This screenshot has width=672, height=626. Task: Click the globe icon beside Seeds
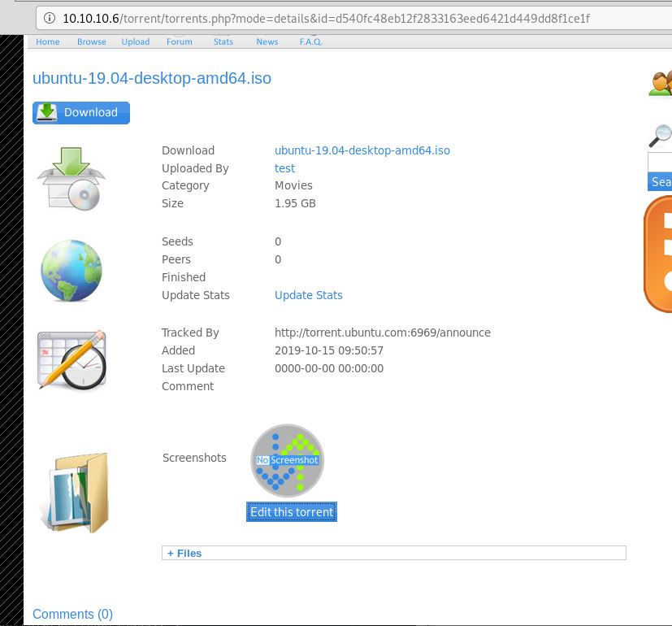(x=72, y=271)
